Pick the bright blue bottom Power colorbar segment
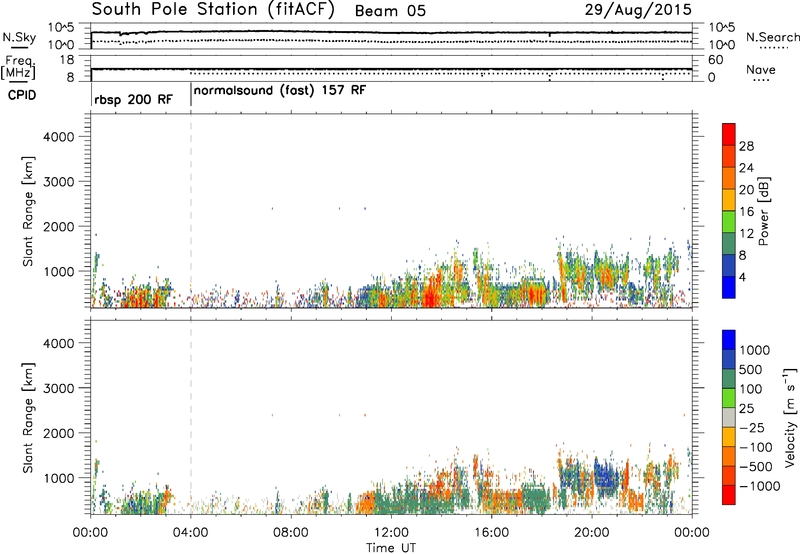 729,287
